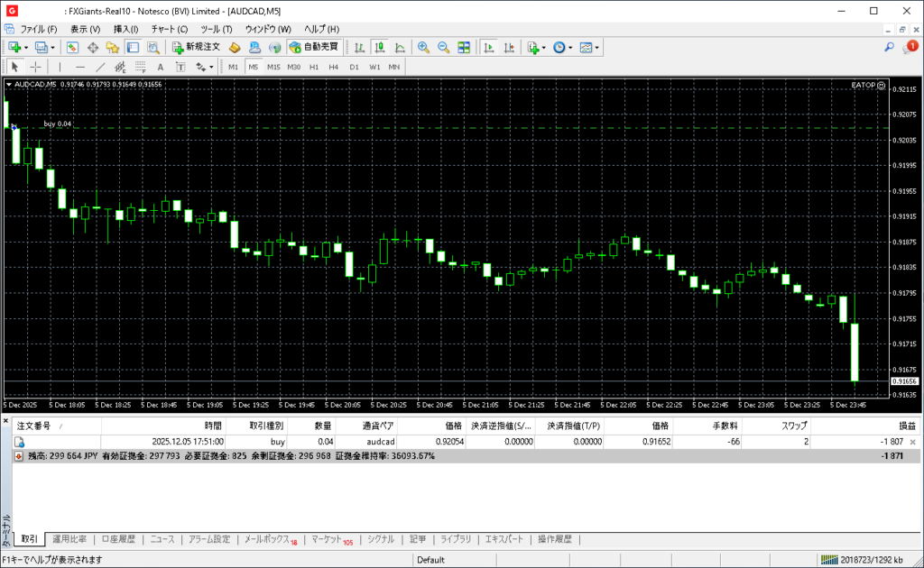Switch to the 口座履歴 tab
Image resolution: width=924 pixels, height=568 pixels.
pyautogui.click(x=118, y=539)
